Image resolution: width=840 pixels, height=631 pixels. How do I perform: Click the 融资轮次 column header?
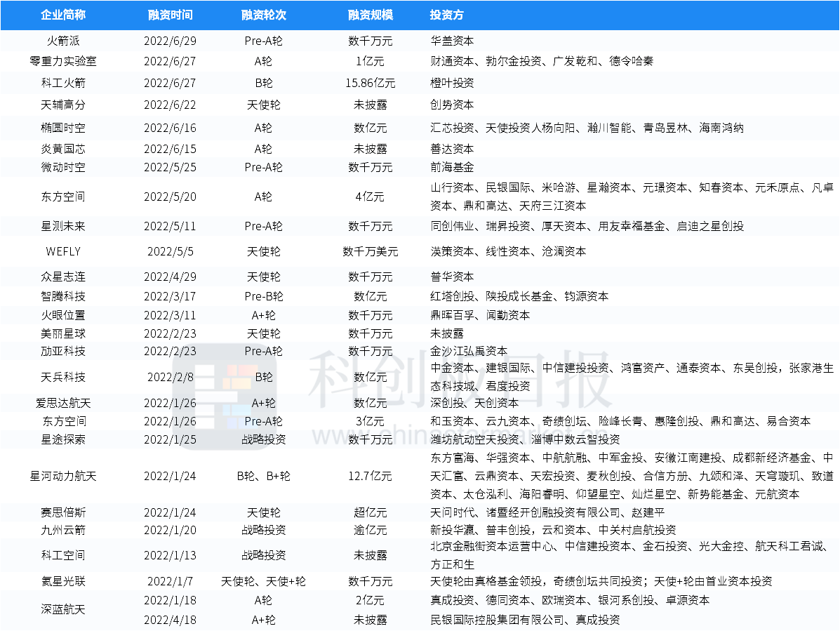(263, 15)
